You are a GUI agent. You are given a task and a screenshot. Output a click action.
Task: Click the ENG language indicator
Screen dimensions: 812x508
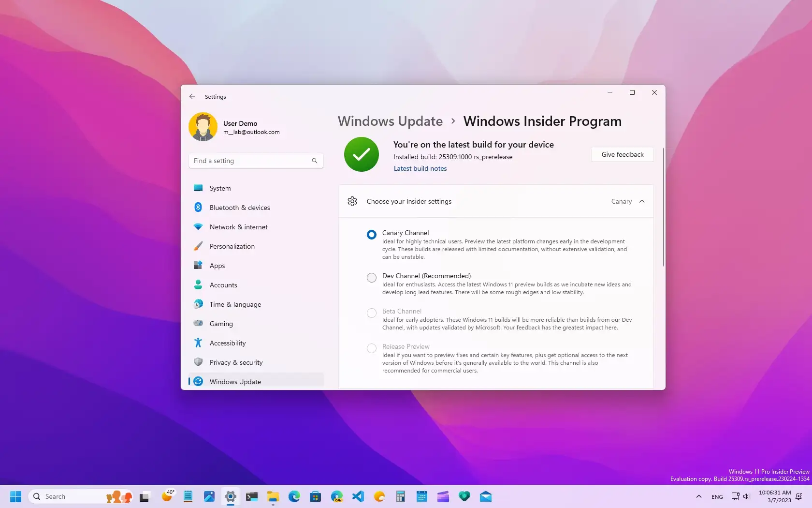click(x=717, y=497)
